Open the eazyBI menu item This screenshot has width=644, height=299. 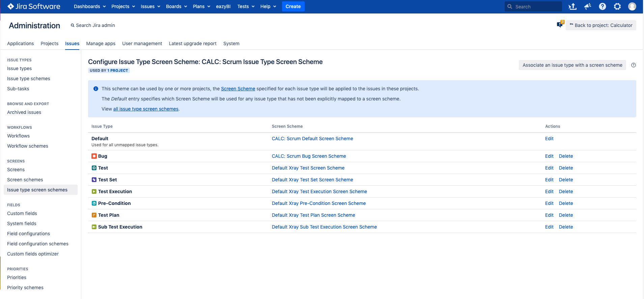223,6
